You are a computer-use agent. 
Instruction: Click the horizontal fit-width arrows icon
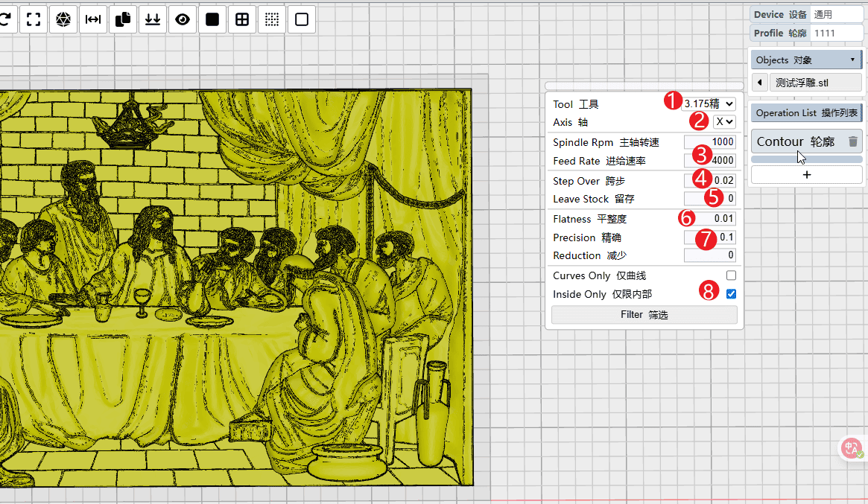coord(93,20)
